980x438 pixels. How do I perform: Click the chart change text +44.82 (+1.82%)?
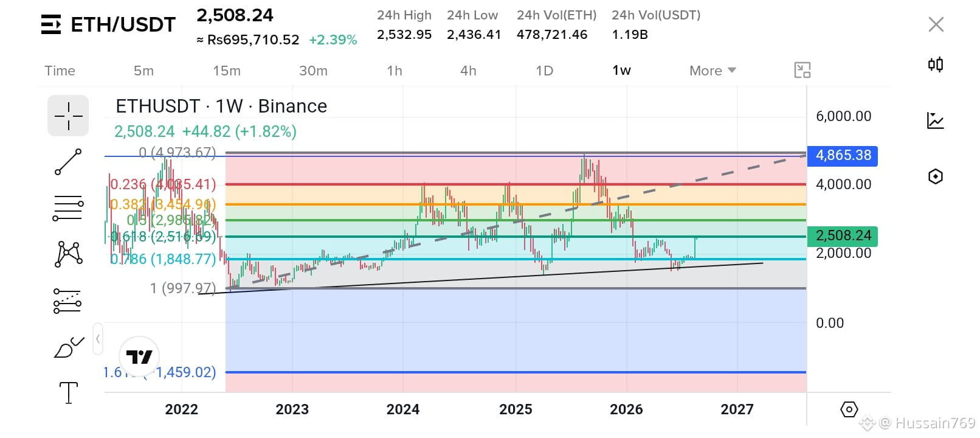coord(240,131)
